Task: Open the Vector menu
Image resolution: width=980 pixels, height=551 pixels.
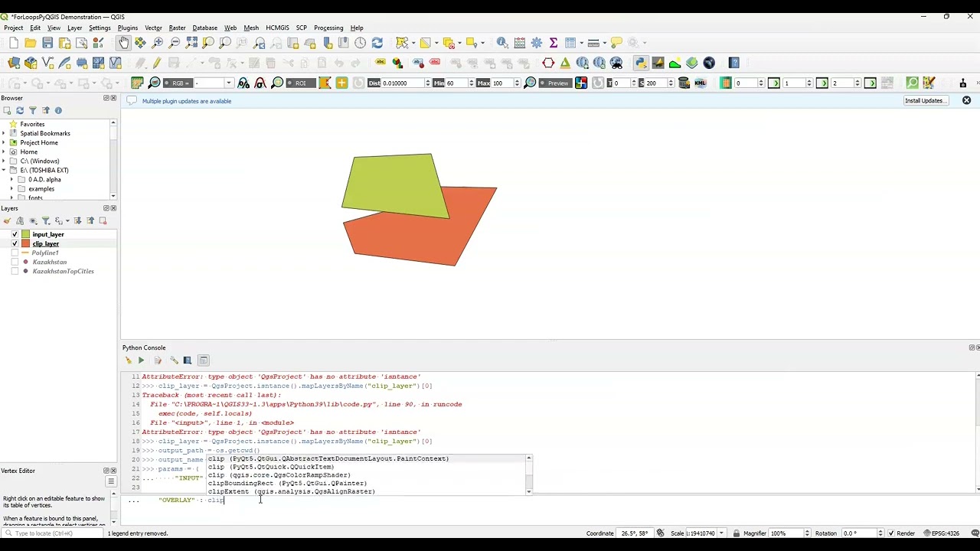Action: [x=153, y=28]
